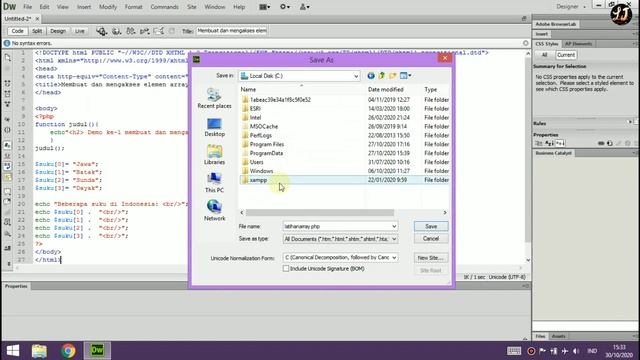Image resolution: width=640 pixels, height=360 pixels.
Task: Open Save as type dropdown
Action: pyautogui.click(x=340, y=239)
